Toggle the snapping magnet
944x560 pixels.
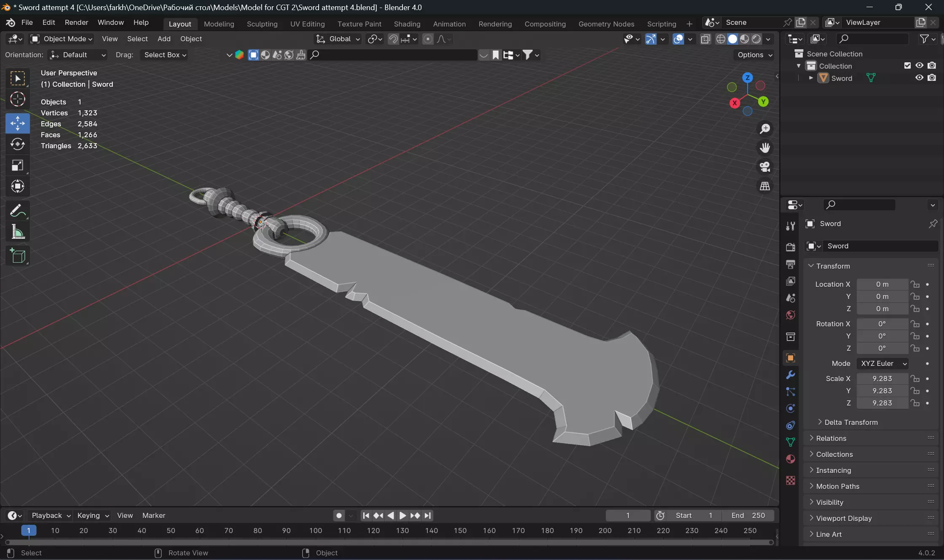393,39
